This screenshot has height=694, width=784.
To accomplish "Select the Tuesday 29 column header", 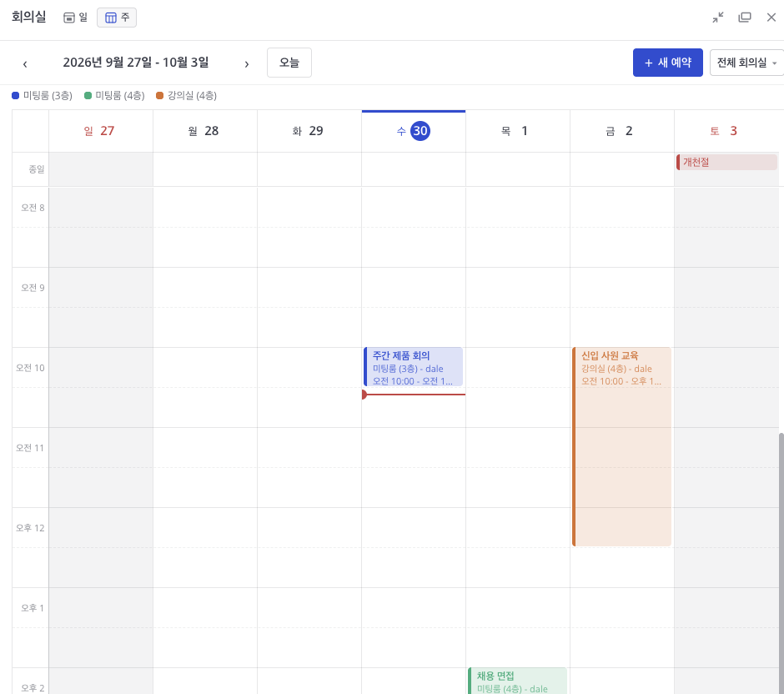I will click(309, 131).
